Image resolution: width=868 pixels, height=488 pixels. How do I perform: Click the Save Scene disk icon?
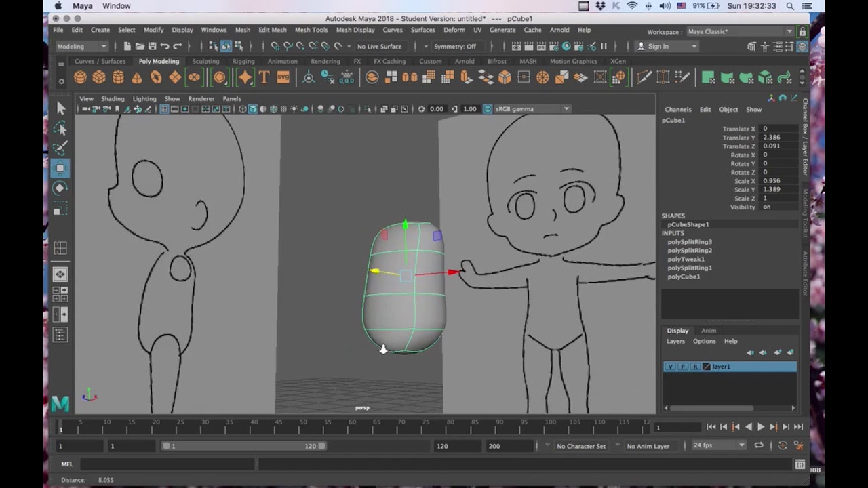(153, 46)
